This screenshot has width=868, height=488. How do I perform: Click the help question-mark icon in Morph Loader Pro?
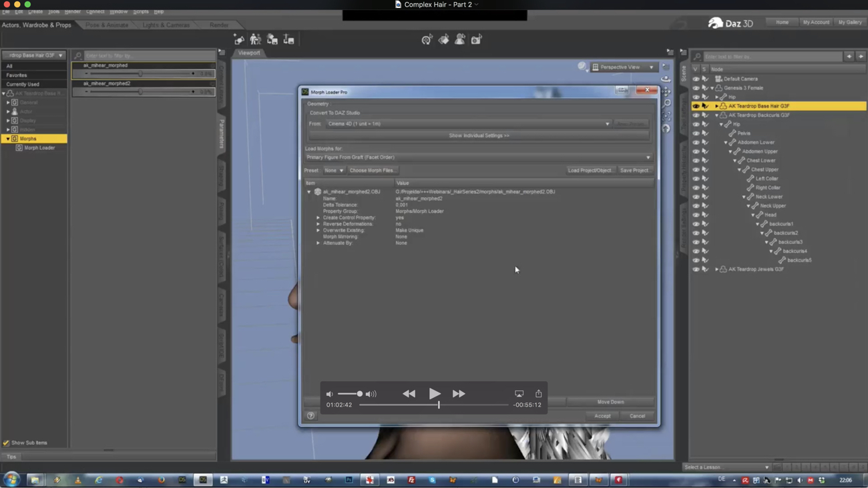310,415
